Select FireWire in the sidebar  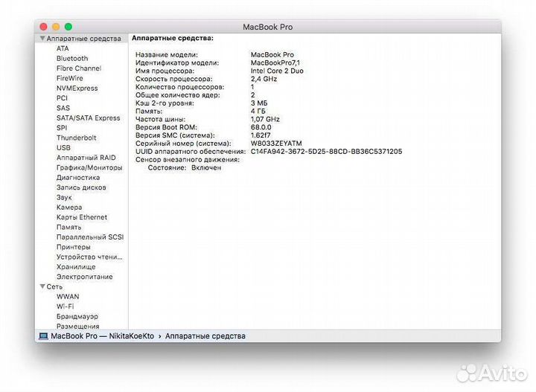70,78
